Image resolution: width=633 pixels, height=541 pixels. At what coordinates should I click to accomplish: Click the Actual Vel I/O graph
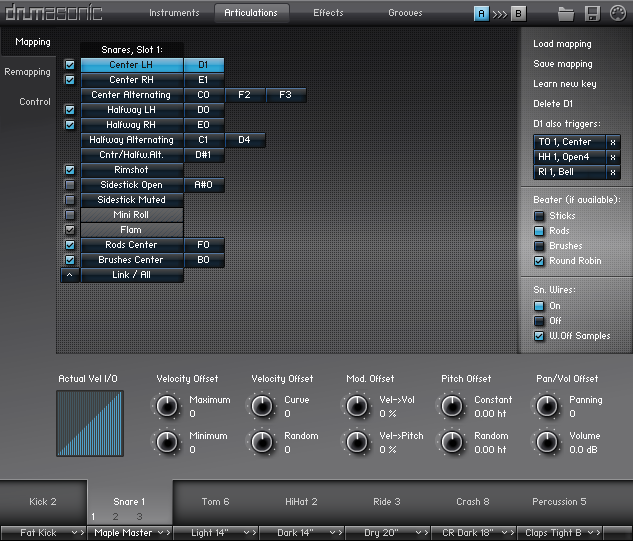[90, 424]
